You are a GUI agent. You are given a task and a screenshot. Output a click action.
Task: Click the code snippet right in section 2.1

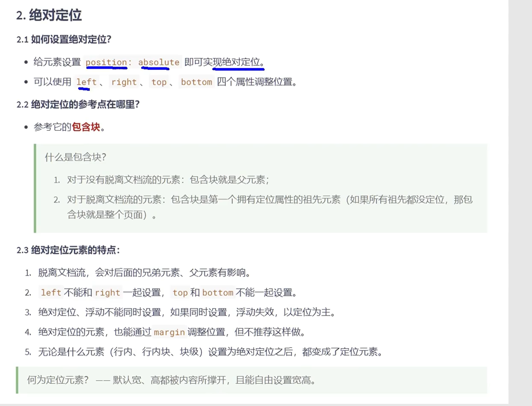point(124,82)
